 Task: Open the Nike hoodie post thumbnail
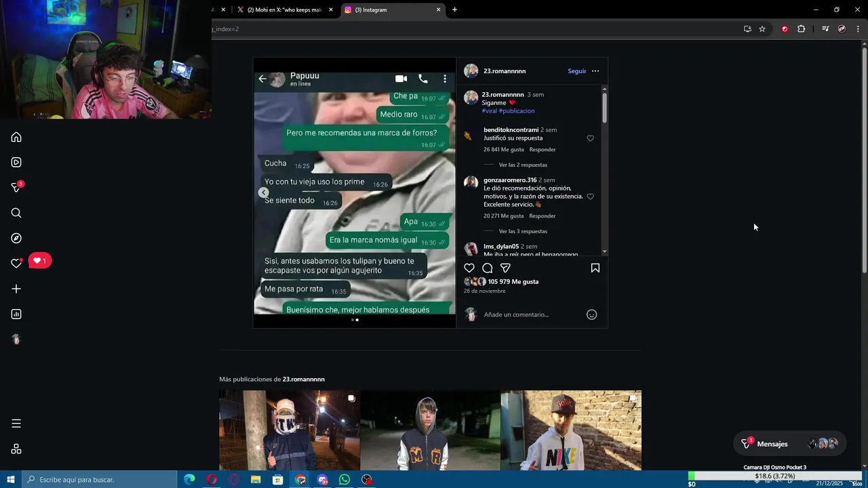(x=571, y=430)
